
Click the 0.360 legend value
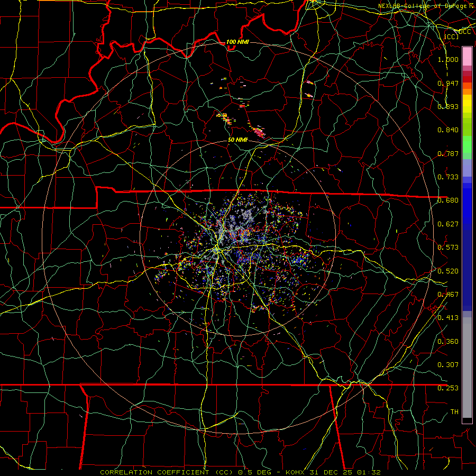point(448,342)
